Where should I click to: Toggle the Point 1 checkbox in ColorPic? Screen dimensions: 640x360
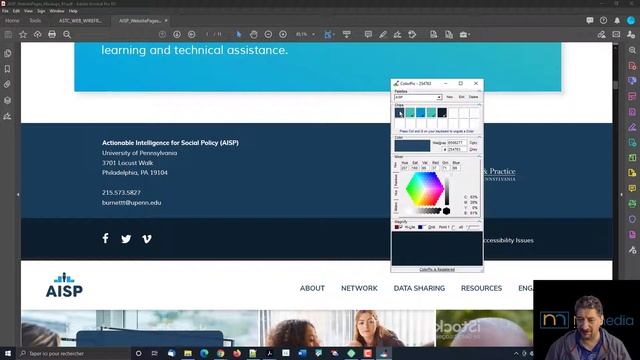coord(453,227)
